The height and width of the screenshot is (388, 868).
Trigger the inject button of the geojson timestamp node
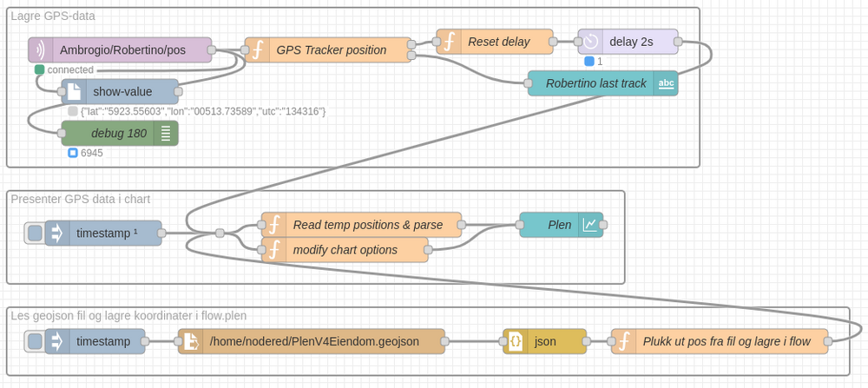35,341
